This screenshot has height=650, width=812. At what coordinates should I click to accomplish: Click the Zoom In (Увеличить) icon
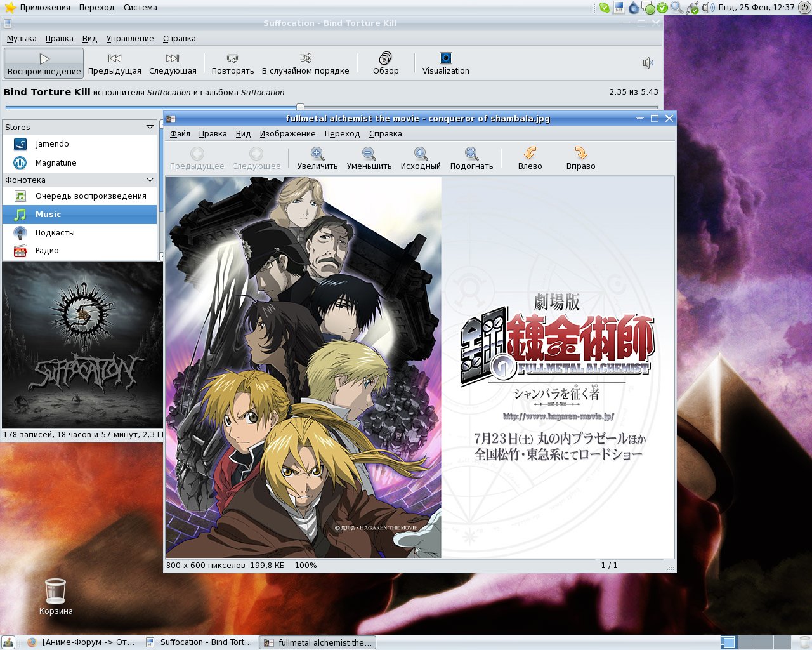[x=317, y=154]
